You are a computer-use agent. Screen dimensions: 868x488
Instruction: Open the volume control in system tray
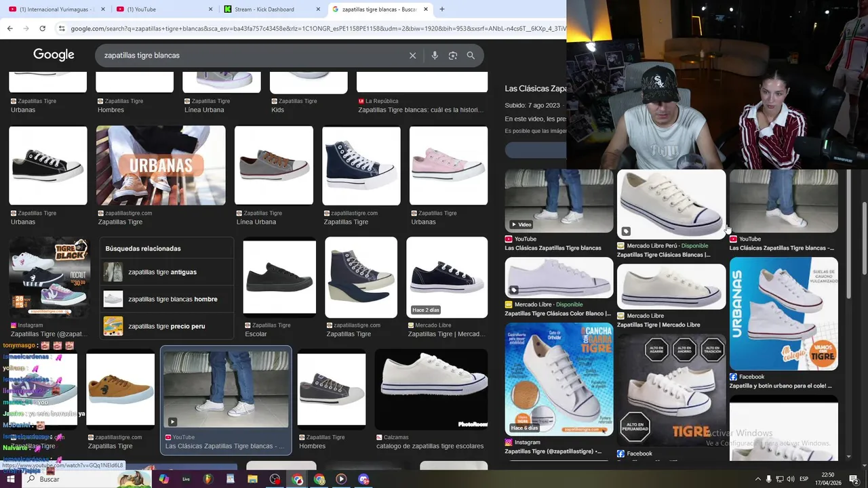coord(790,479)
